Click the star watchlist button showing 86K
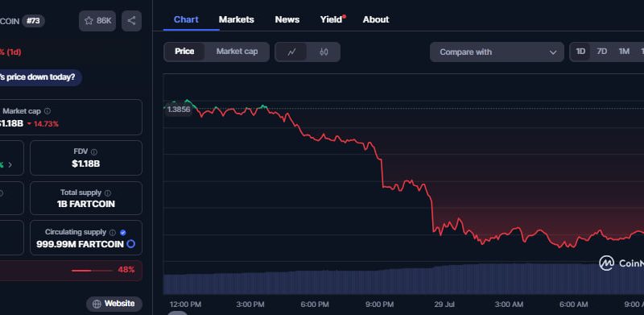The width and height of the screenshot is (644, 315). (97, 21)
